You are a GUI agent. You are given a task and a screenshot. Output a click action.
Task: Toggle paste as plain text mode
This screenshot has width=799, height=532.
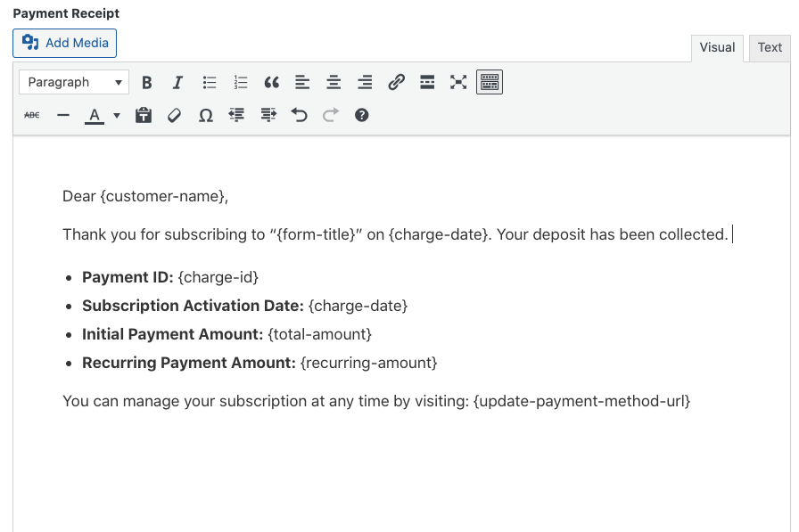[144, 115]
